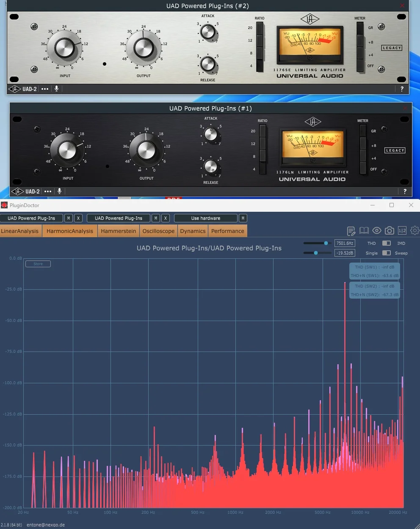Click the LEGACY badge on the 1176SE
420x529 pixels.
tap(392, 48)
